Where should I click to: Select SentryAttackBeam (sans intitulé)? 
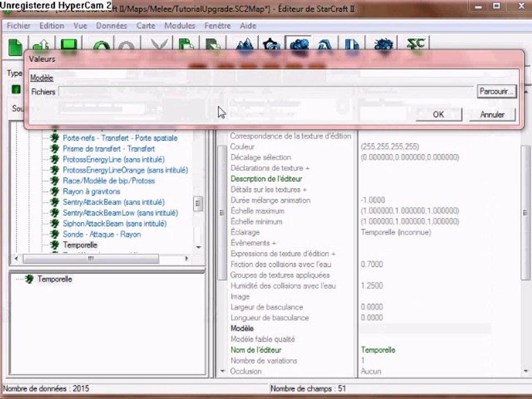click(x=114, y=202)
